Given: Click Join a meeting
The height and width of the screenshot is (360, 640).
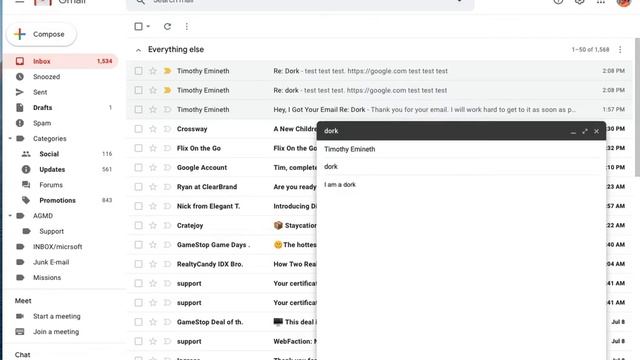Looking at the screenshot, I should pos(56,332).
